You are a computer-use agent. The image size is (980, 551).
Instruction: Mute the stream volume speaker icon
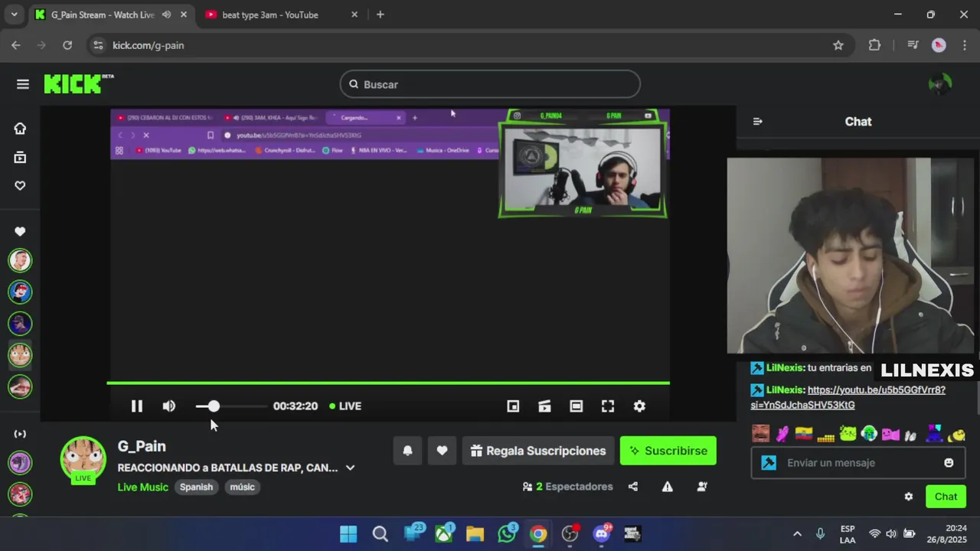coord(169,406)
